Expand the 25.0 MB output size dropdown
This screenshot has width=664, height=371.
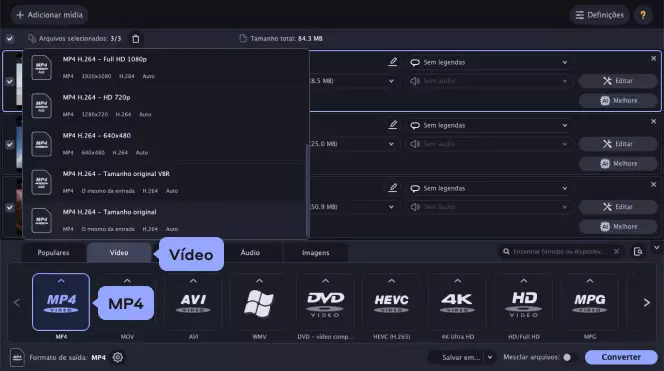[391, 144]
